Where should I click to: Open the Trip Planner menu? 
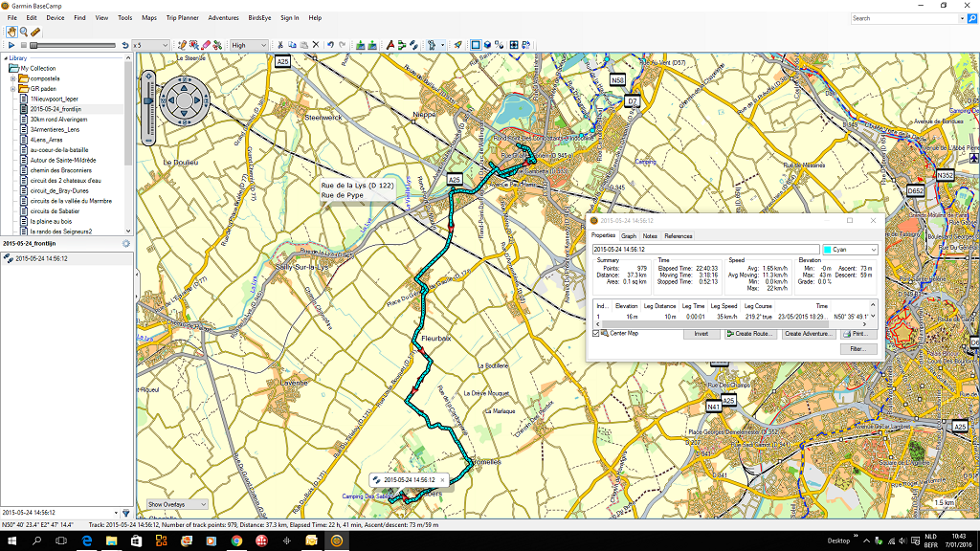182,18
